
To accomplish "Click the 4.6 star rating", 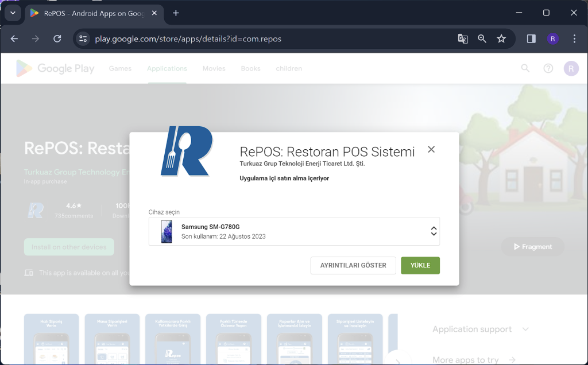I will (73, 205).
